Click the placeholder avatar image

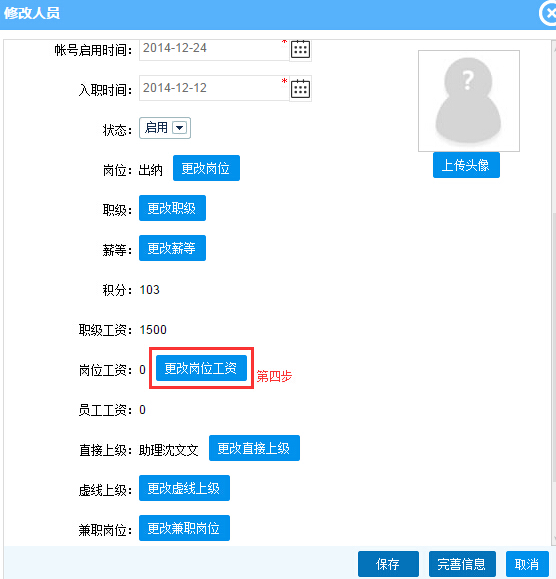tap(469, 101)
